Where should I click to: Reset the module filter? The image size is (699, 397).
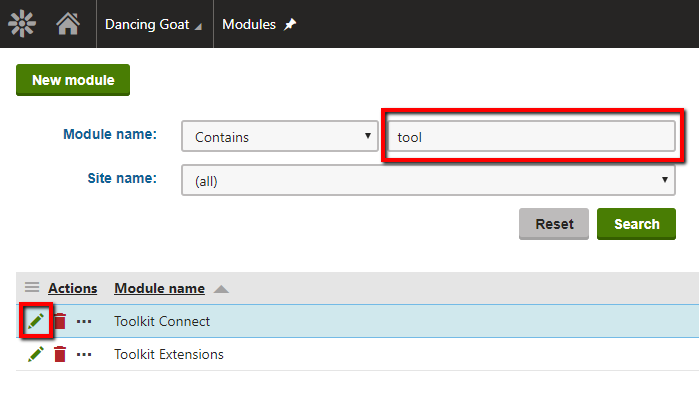pyautogui.click(x=554, y=224)
